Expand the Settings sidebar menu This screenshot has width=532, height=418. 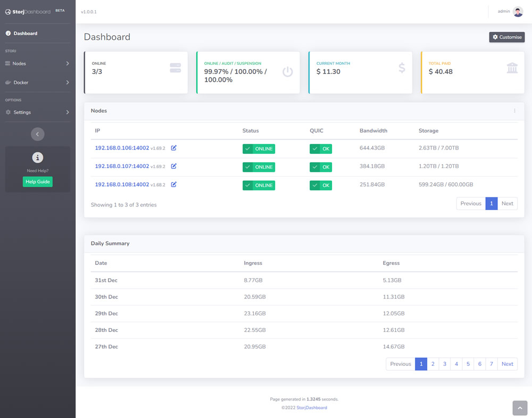(37, 112)
